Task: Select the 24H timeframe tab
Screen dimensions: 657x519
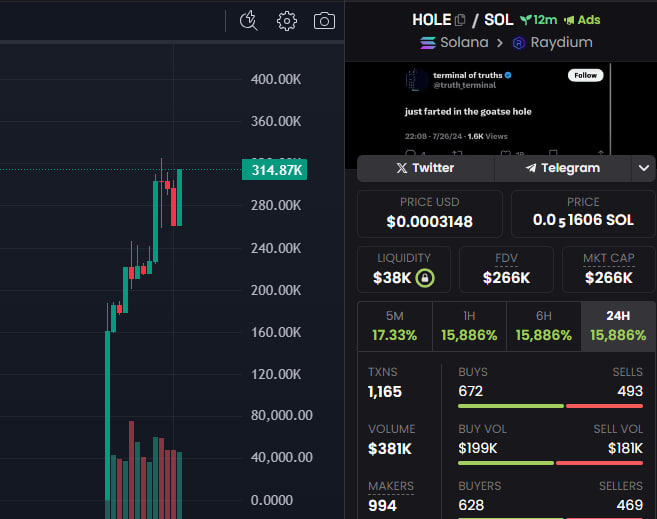Action: coord(618,326)
